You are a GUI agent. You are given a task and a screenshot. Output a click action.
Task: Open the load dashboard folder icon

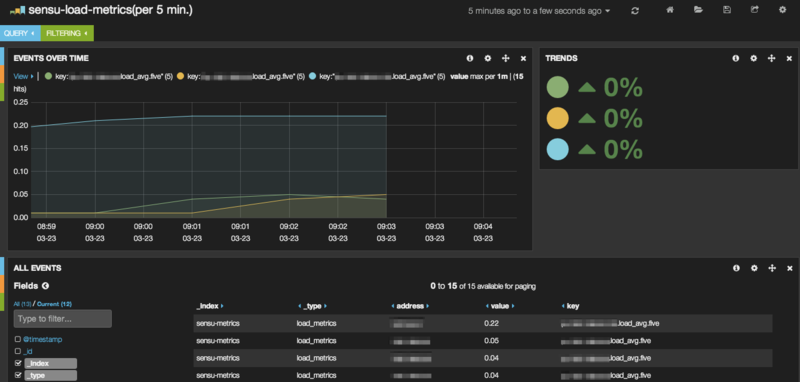pos(698,10)
